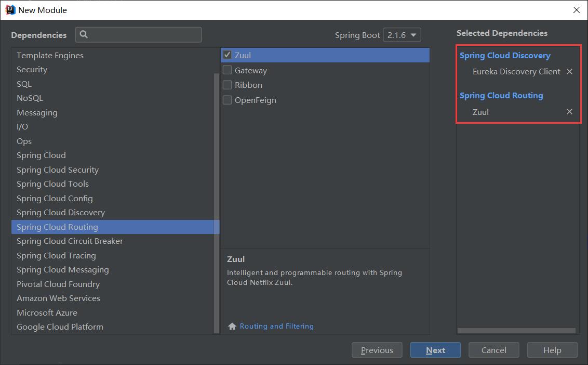
Task: Click the Zuul description heading
Action: (235, 259)
